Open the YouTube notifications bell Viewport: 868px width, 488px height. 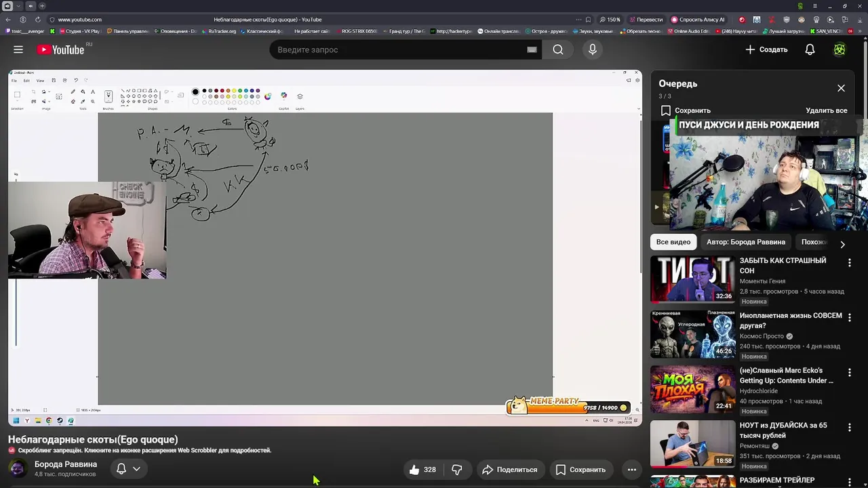810,49
